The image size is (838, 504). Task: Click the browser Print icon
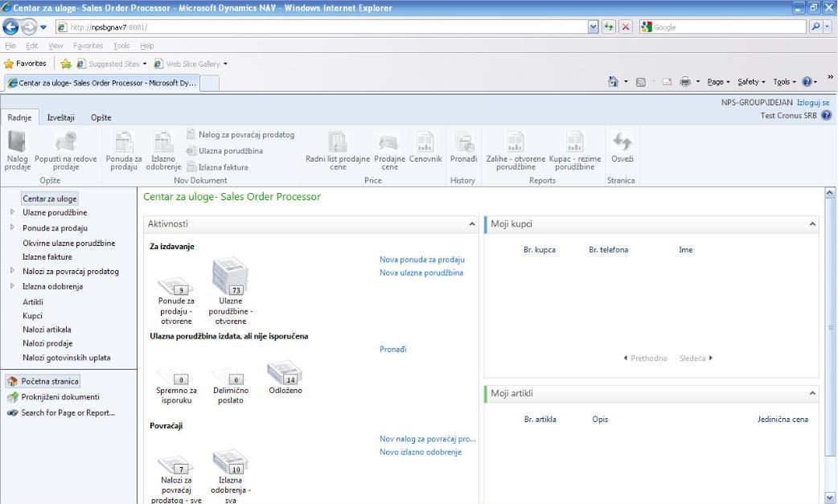[x=685, y=82]
